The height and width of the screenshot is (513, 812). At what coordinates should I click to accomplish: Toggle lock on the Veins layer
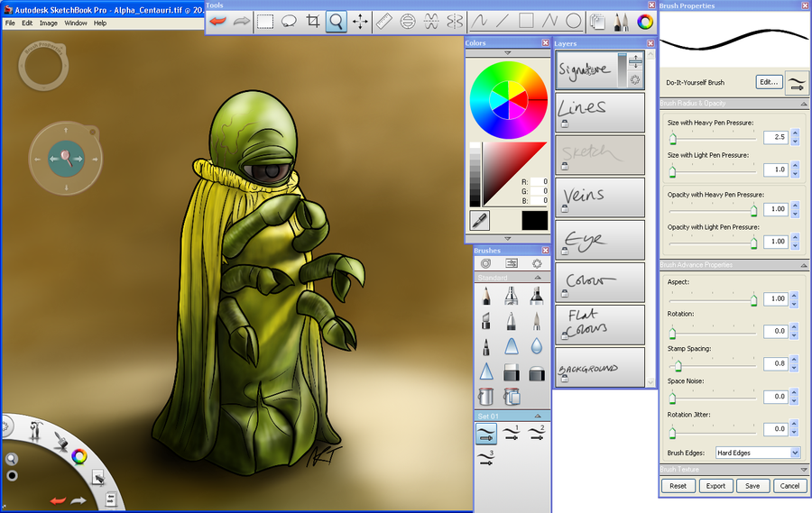565,208
